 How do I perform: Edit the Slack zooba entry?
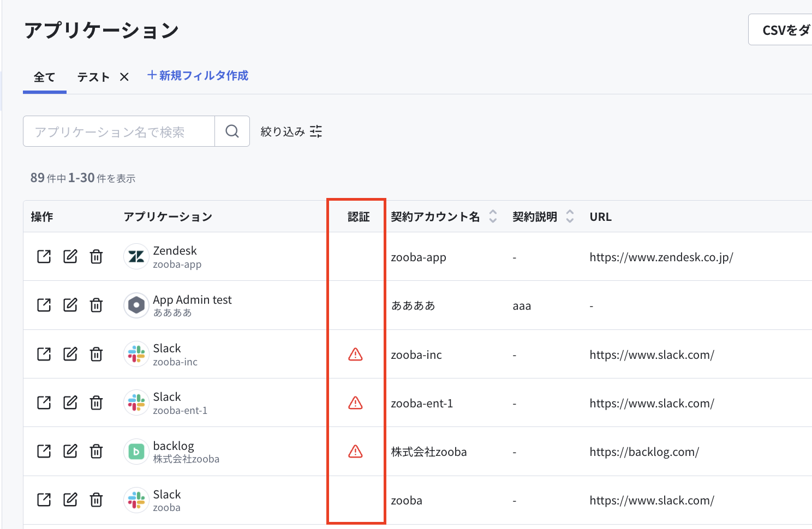(x=70, y=500)
